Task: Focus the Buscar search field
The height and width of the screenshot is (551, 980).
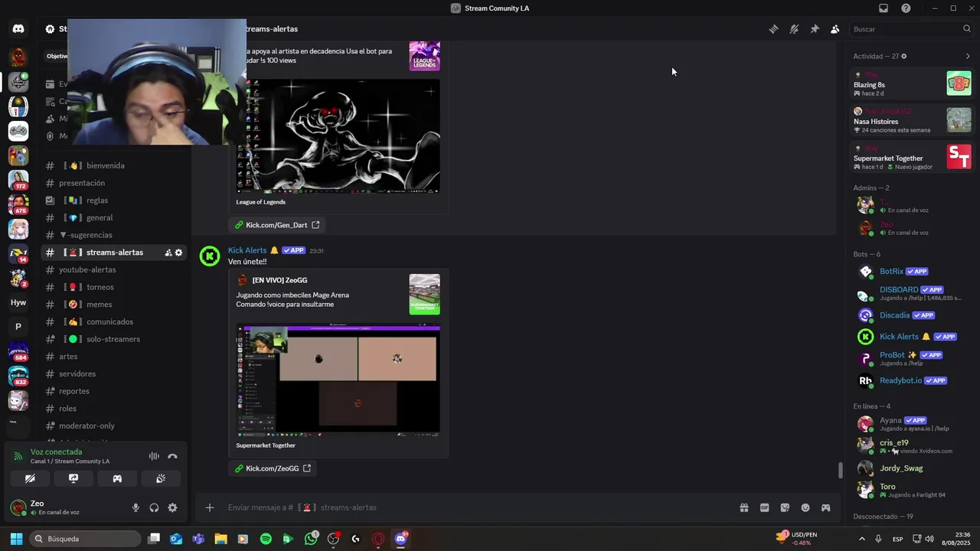Action: (911, 29)
